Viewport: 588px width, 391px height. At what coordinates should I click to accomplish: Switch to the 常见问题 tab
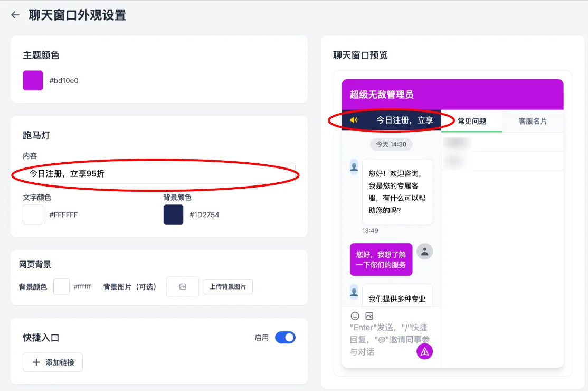tap(471, 121)
